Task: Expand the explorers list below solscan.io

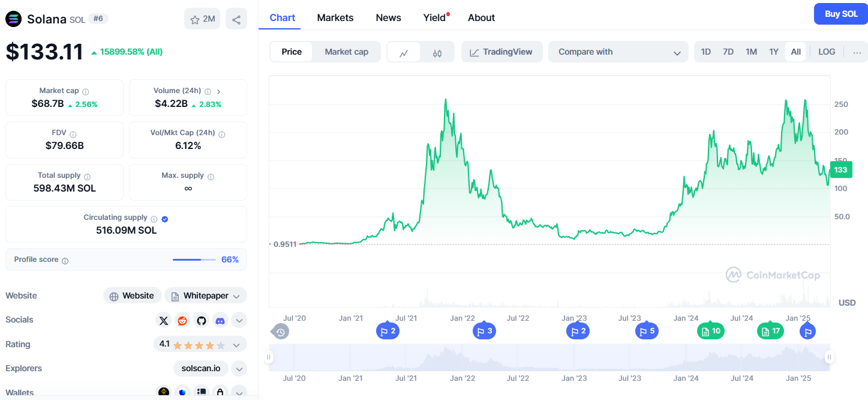Action: tap(239, 368)
